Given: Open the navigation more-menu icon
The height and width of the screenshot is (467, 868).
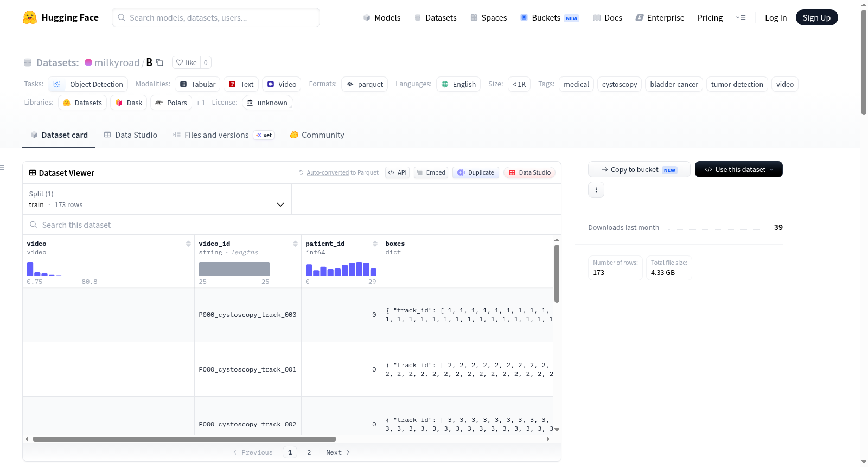Looking at the screenshot, I should click(x=741, y=17).
